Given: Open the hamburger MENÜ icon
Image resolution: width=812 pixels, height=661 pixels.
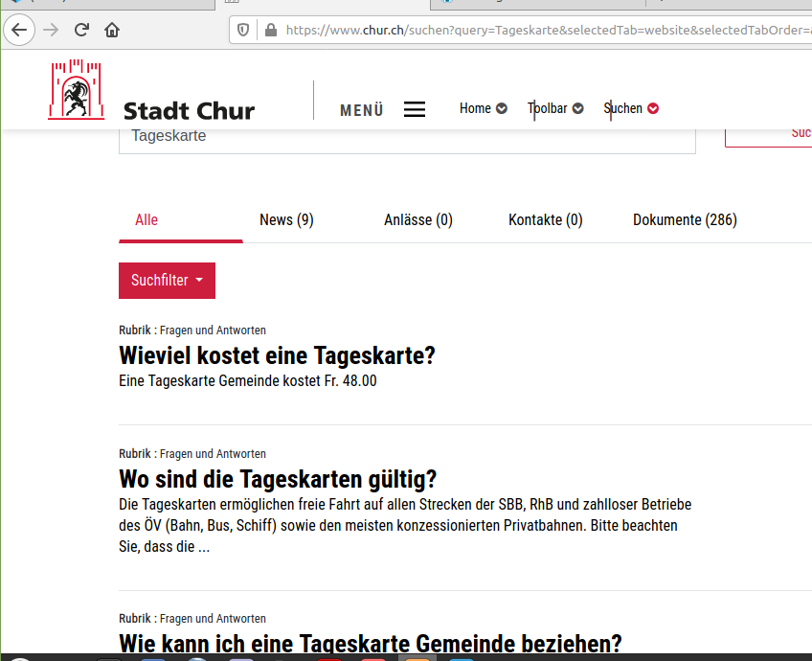Looking at the screenshot, I should point(415,109).
